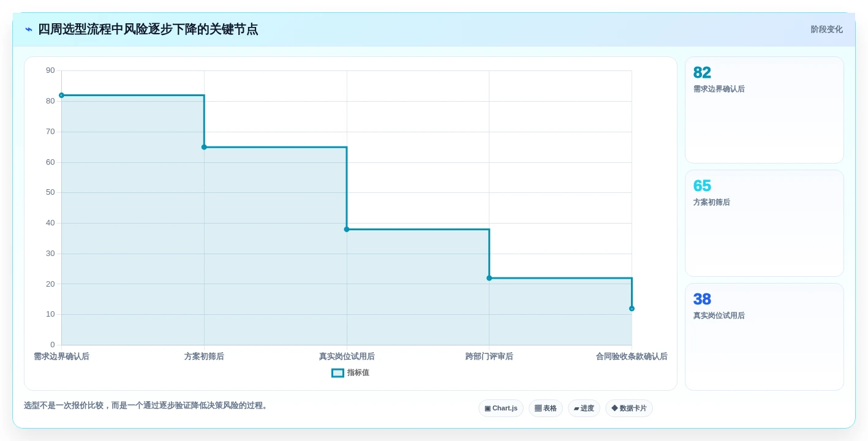Click the data point at value 82
This screenshot has width=868, height=441.
tap(61, 95)
